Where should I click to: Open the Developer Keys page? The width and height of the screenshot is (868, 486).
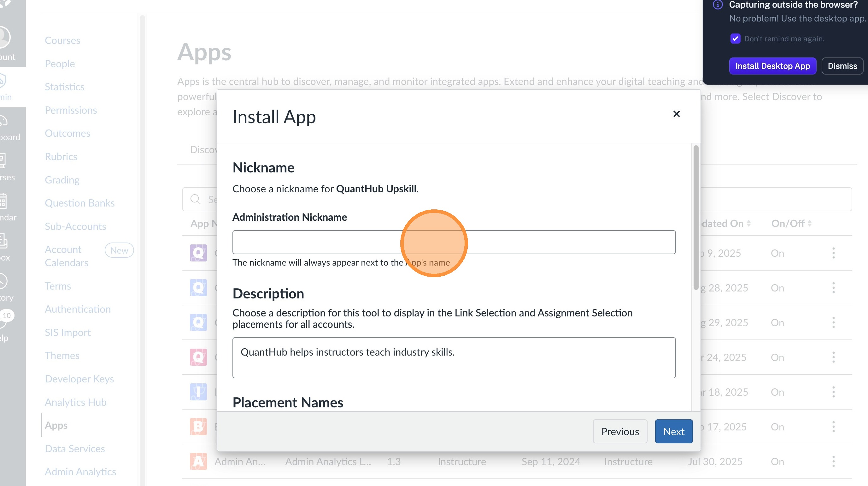pyautogui.click(x=79, y=379)
